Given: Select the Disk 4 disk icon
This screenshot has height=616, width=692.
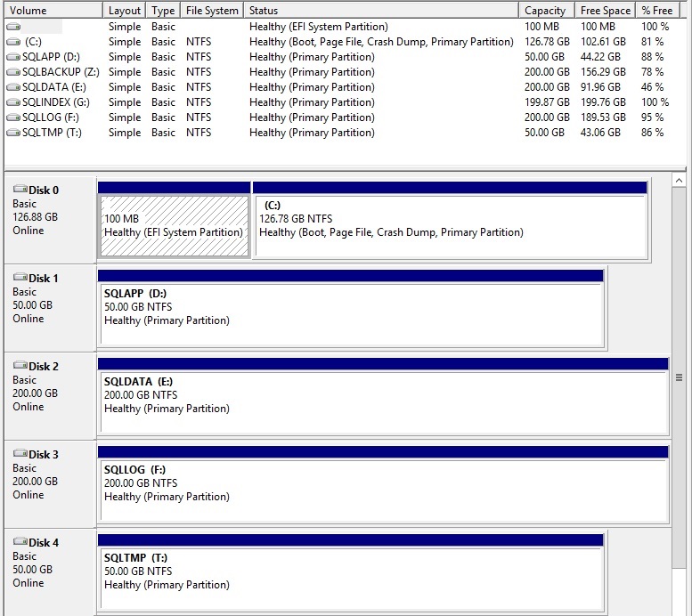Looking at the screenshot, I should point(20,542).
